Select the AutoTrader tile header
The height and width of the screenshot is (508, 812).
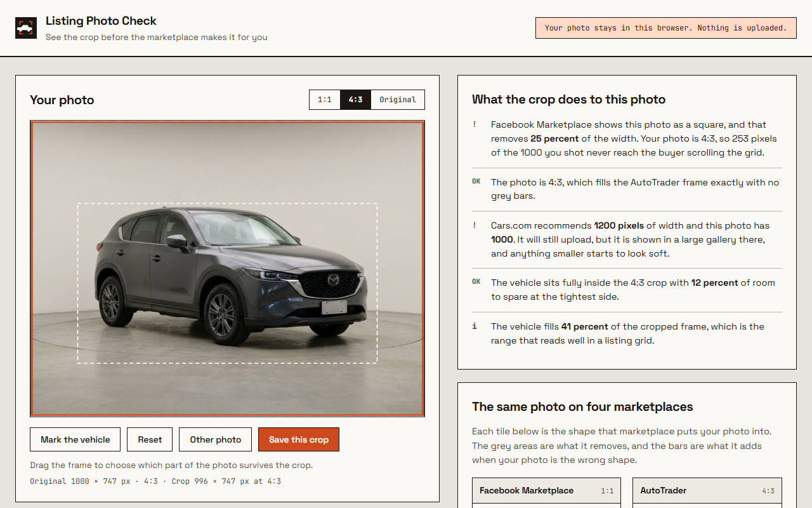coord(707,491)
